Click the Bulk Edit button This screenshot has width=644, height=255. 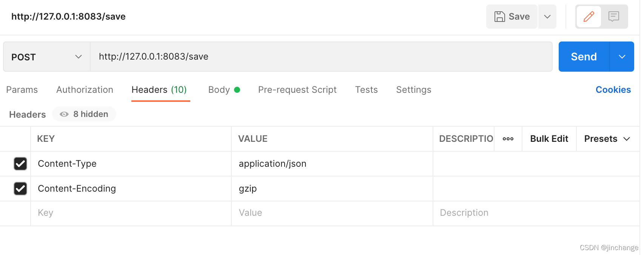(x=549, y=139)
